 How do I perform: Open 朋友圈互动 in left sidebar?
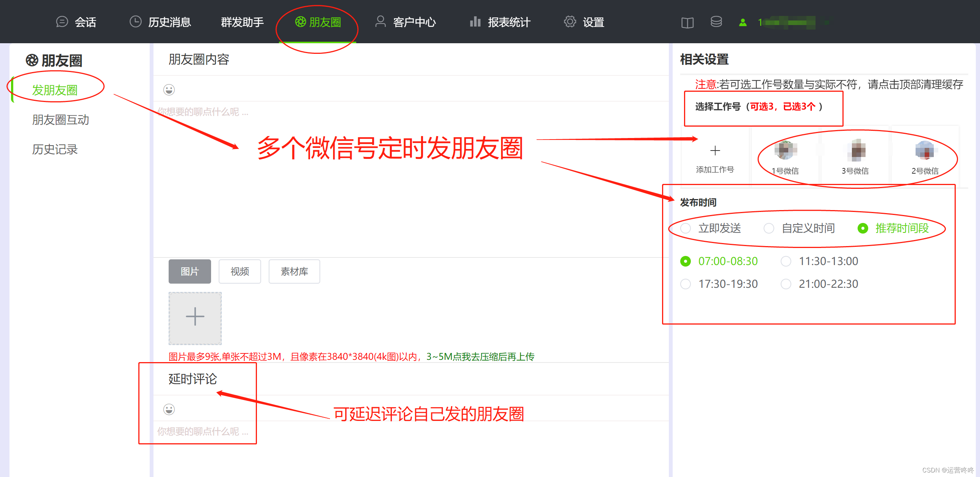coord(60,120)
